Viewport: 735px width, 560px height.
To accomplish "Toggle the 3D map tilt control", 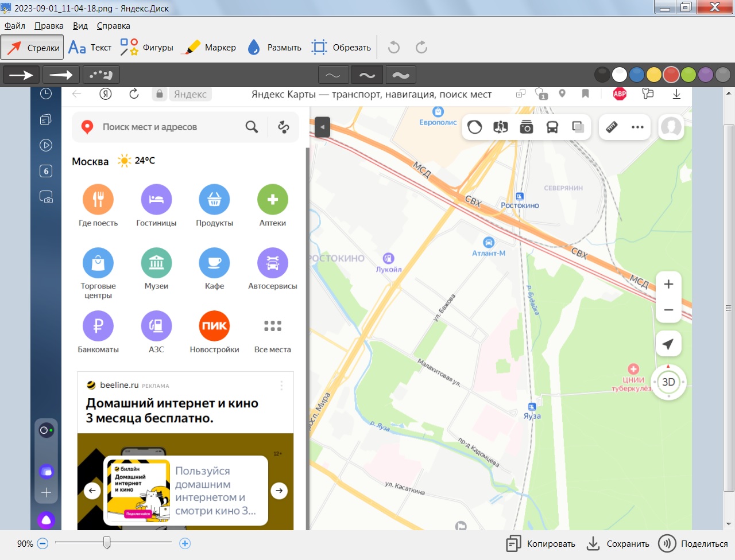I will click(x=668, y=382).
